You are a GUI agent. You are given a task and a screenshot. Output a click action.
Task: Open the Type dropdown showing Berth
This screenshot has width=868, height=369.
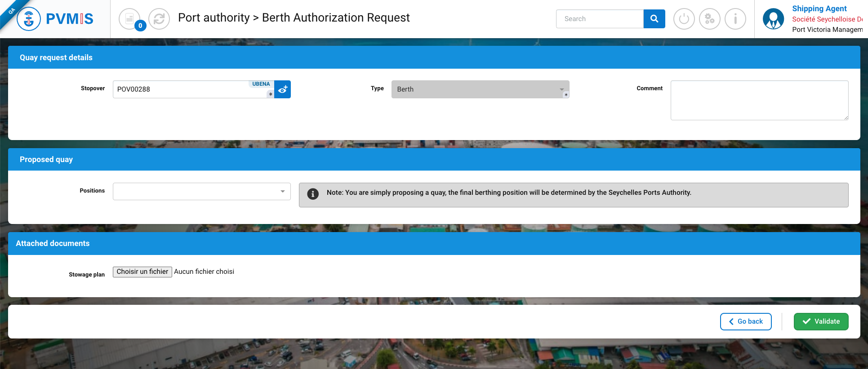[480, 89]
